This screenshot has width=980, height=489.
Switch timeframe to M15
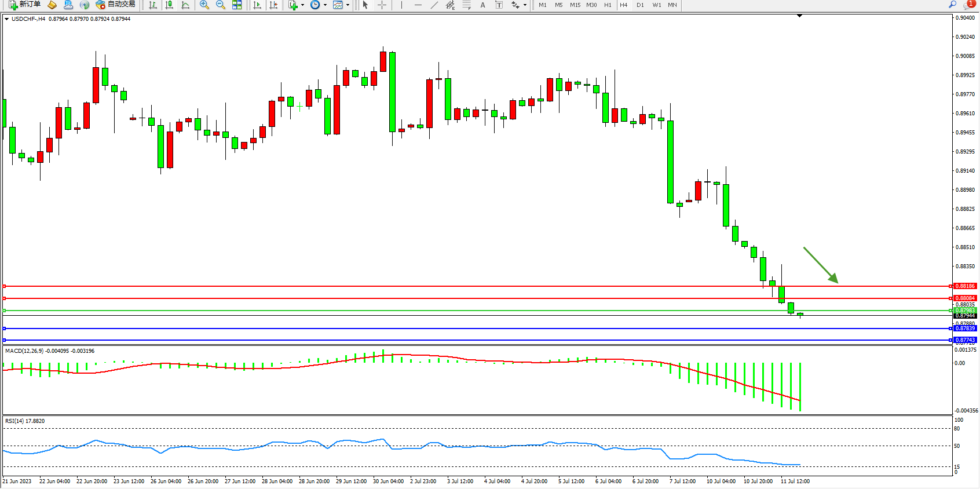[575, 5]
